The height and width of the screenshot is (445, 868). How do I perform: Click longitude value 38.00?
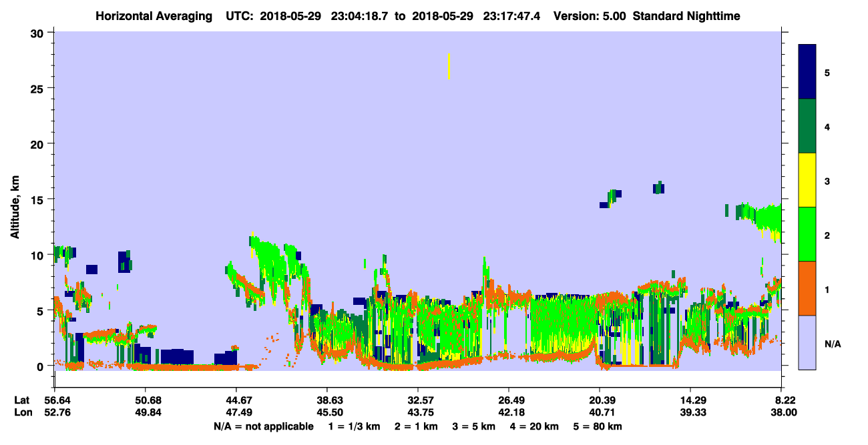coord(783,412)
